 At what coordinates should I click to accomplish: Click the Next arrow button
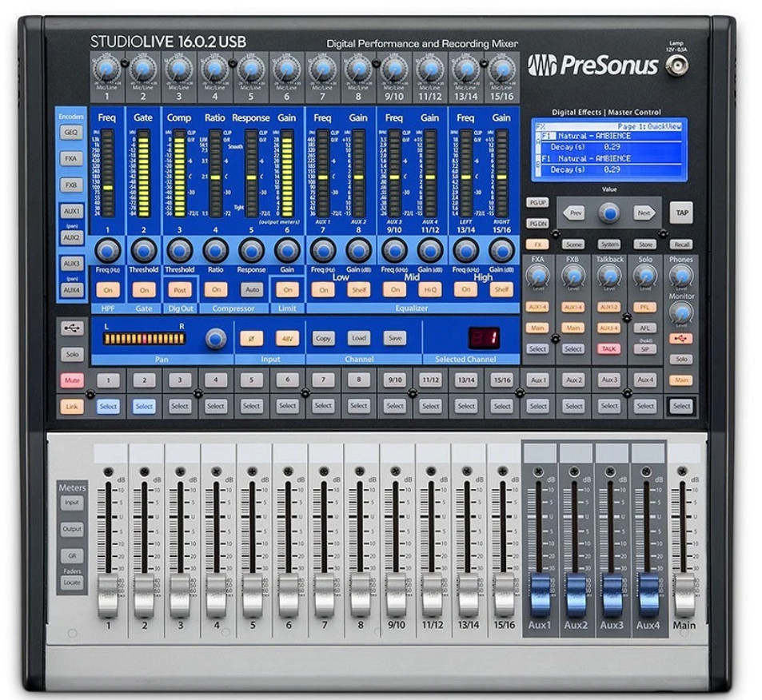tap(644, 213)
